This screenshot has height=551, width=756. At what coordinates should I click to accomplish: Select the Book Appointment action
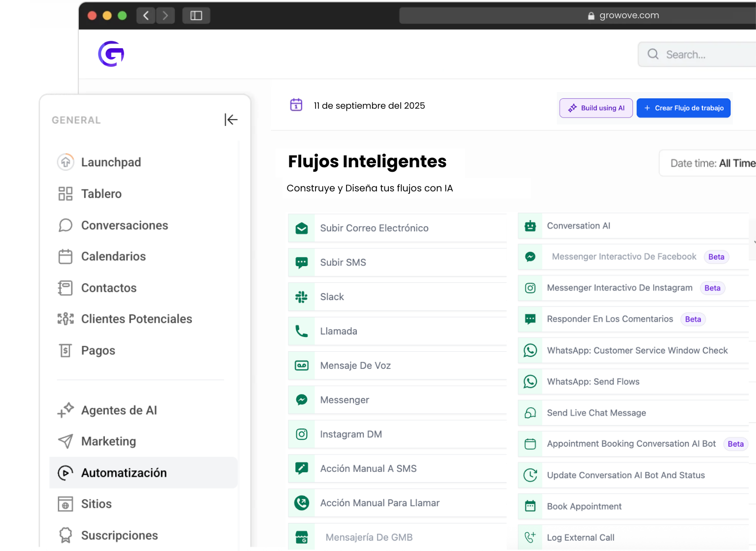[x=584, y=506]
